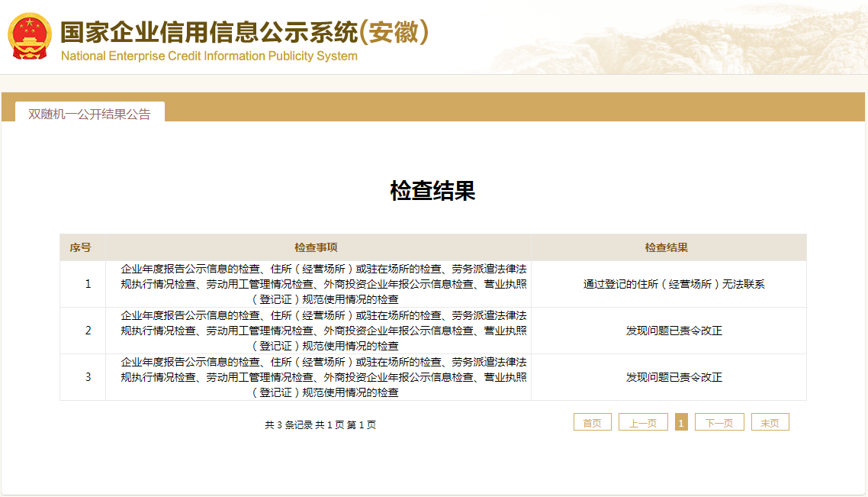Viewport: 868px width, 497px height.
Task: Click the 检查结果 page heading
Action: pyautogui.click(x=432, y=191)
